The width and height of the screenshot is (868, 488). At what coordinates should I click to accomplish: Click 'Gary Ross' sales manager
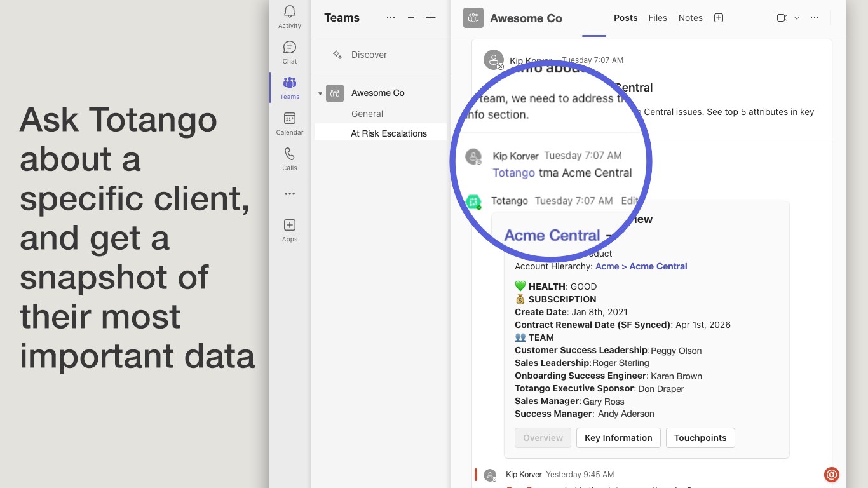[604, 402]
